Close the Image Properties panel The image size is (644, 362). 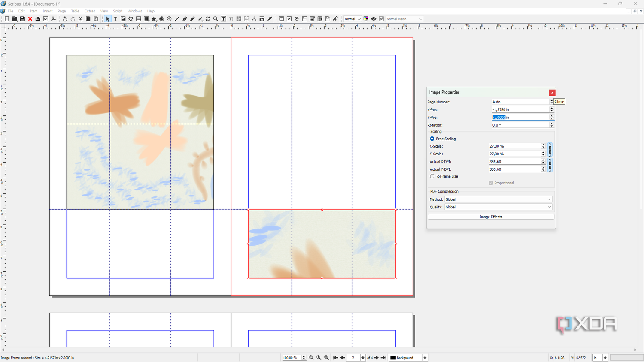click(x=552, y=93)
